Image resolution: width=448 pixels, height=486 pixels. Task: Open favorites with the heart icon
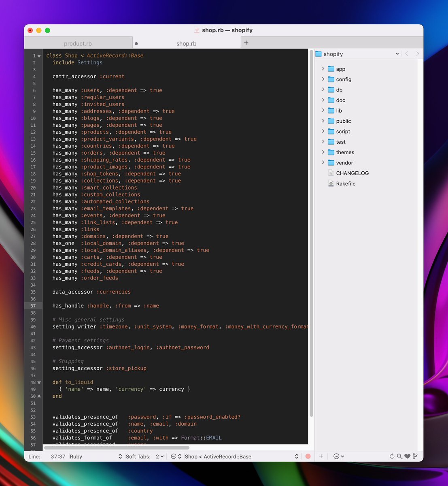pos(407,456)
